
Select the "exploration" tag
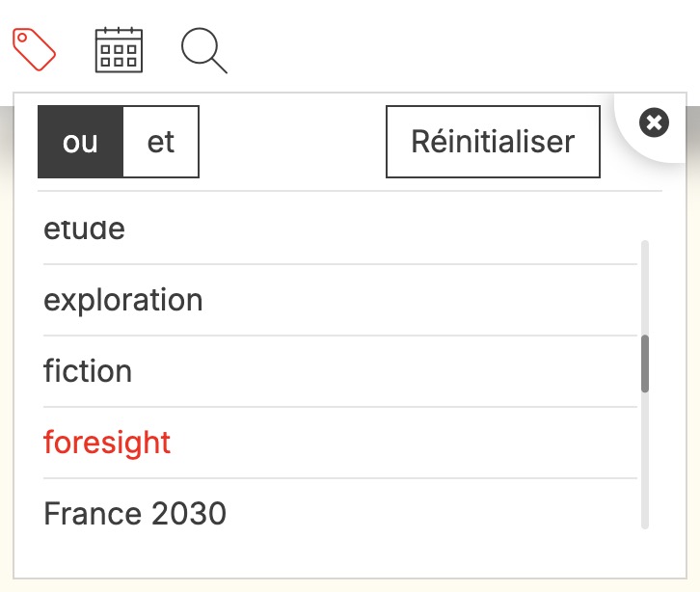point(123,300)
